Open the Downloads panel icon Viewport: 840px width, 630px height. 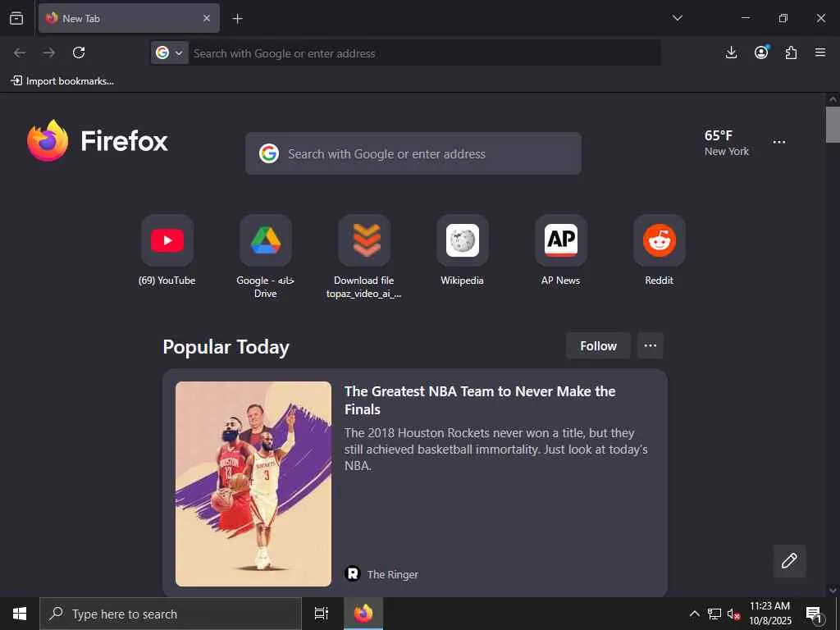pos(731,52)
